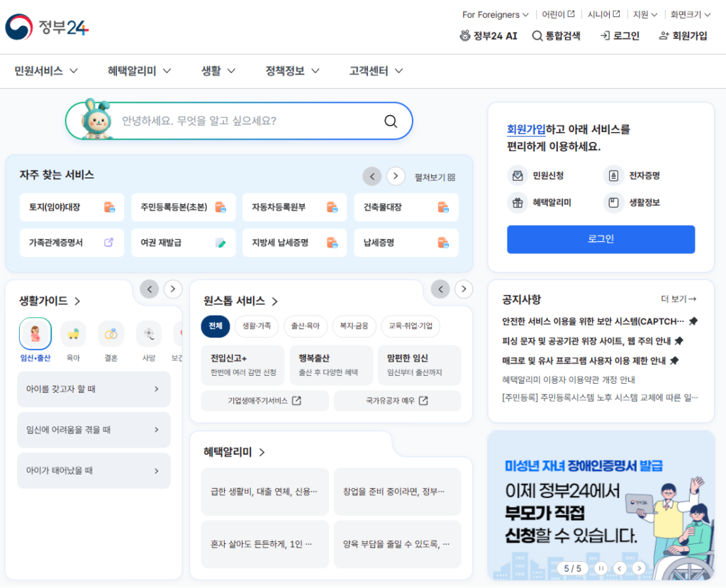Show previous banner slide
726x588 pixels.
pos(620,568)
